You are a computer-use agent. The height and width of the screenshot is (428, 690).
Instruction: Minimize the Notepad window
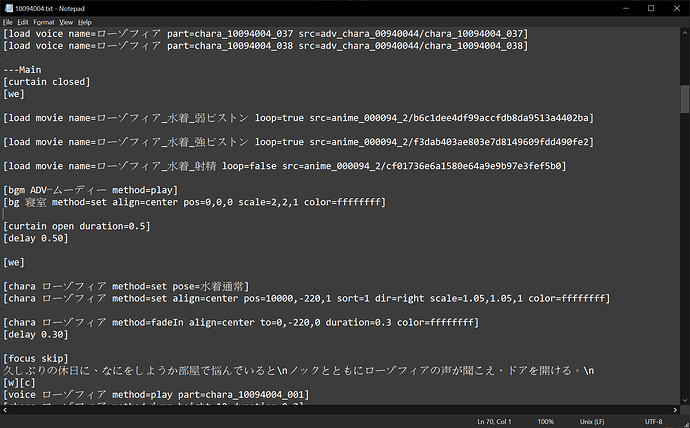[x=626, y=8]
